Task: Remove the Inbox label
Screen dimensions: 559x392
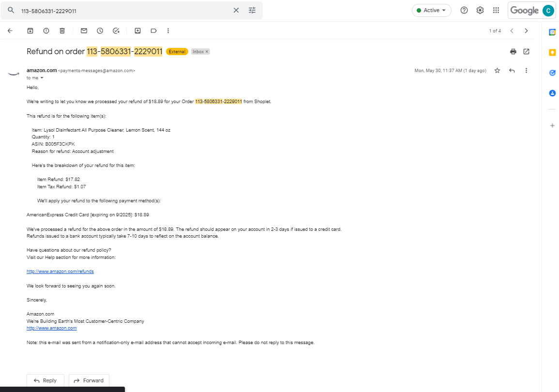Action: (x=207, y=52)
